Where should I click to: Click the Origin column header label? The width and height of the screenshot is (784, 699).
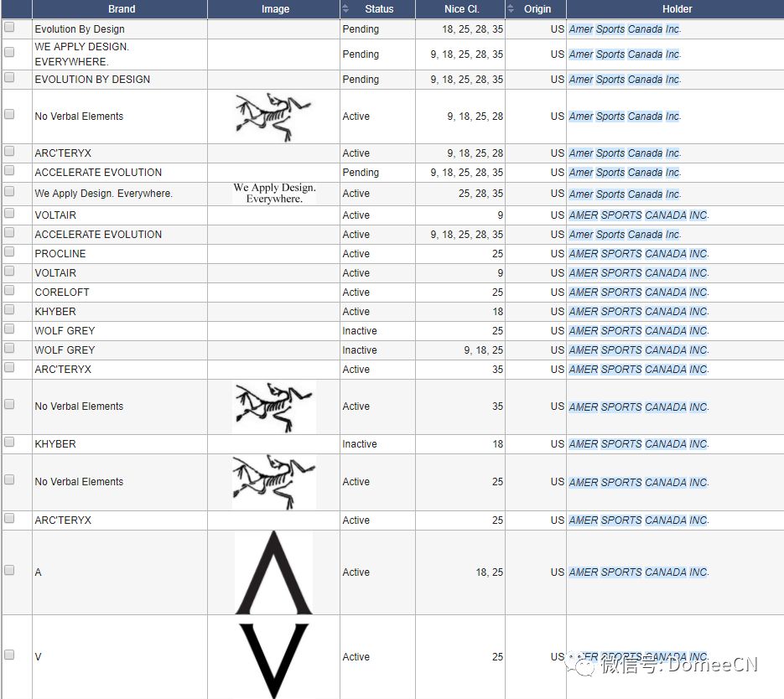[x=537, y=9]
